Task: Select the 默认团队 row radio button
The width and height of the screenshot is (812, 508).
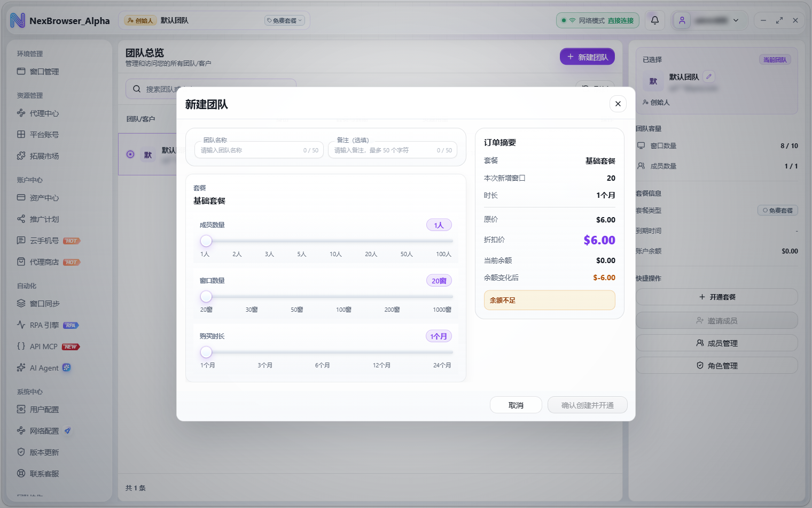Action: [x=130, y=154]
